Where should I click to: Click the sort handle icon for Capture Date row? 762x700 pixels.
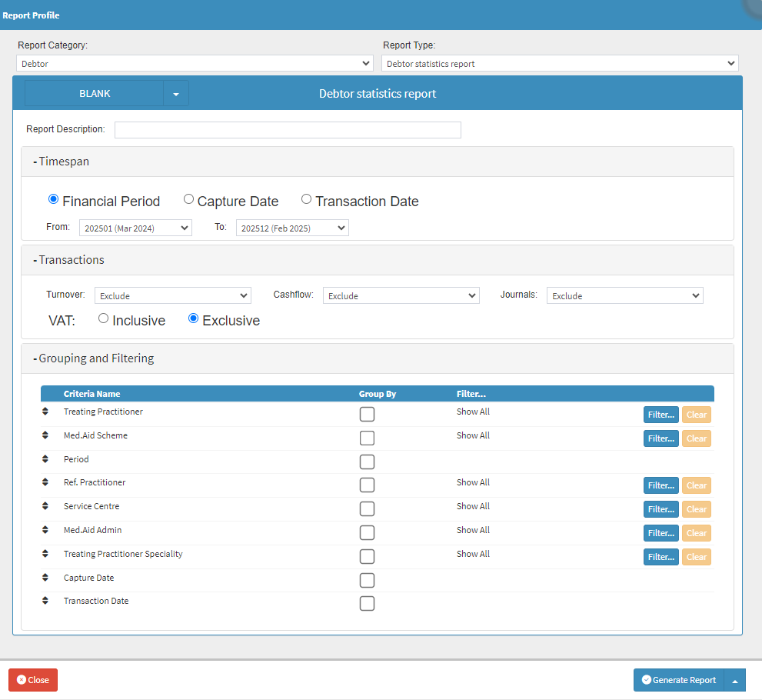[45, 578]
